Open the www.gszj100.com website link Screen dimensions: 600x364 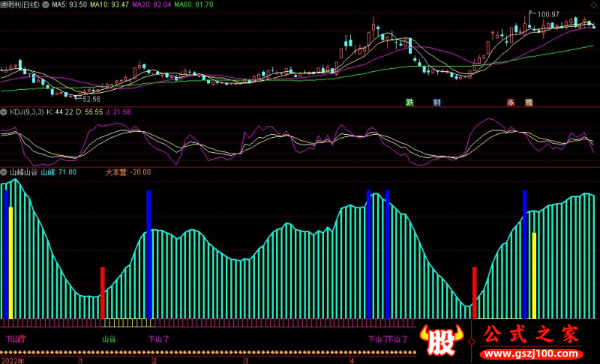tap(533, 352)
